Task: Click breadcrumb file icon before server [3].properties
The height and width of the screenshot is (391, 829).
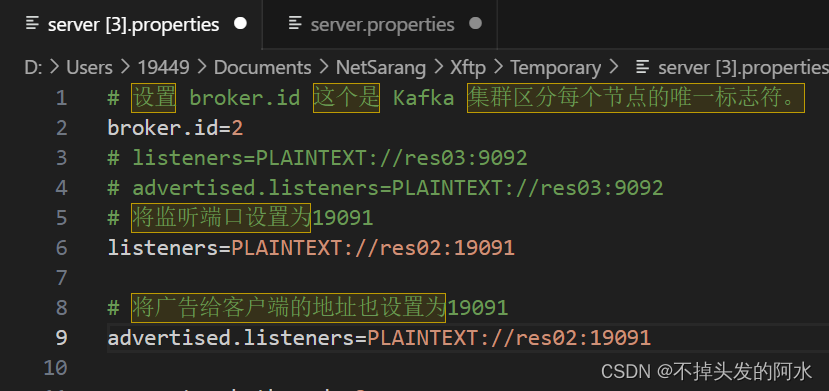Action: pyautogui.click(x=643, y=67)
